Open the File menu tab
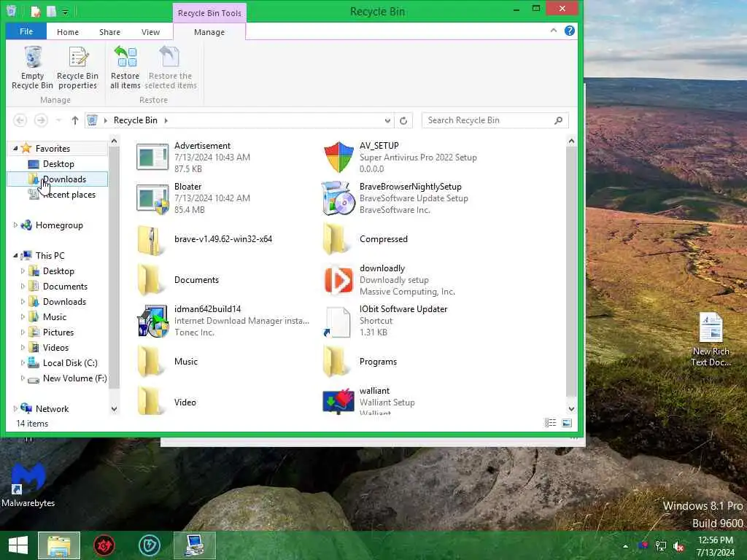The width and height of the screenshot is (747, 560). click(x=26, y=31)
